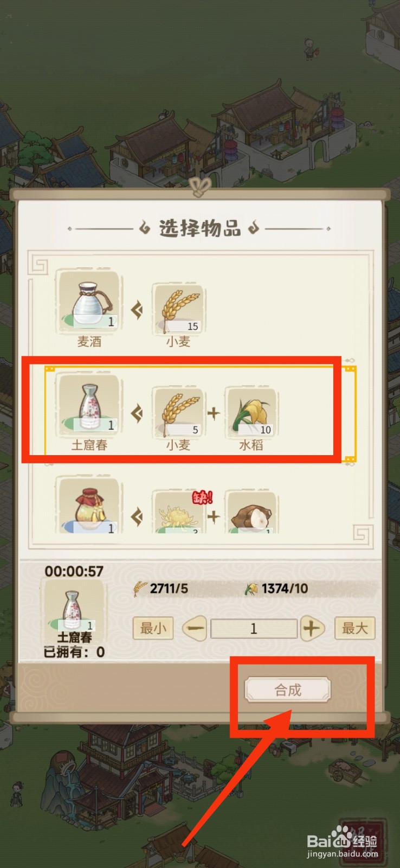This screenshot has width=400, height=868.
Task: Select the red-capped wine jar recipe
Action: (x=89, y=505)
